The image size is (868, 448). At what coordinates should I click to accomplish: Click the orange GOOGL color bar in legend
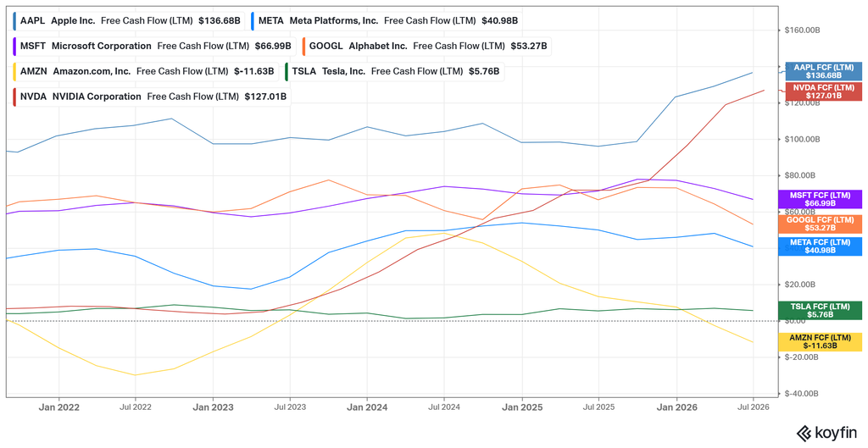[304, 47]
